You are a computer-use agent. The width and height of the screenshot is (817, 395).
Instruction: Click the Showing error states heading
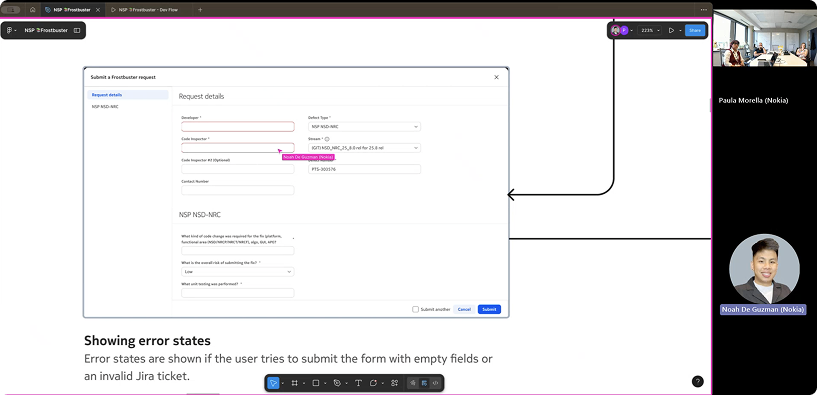pos(147,341)
